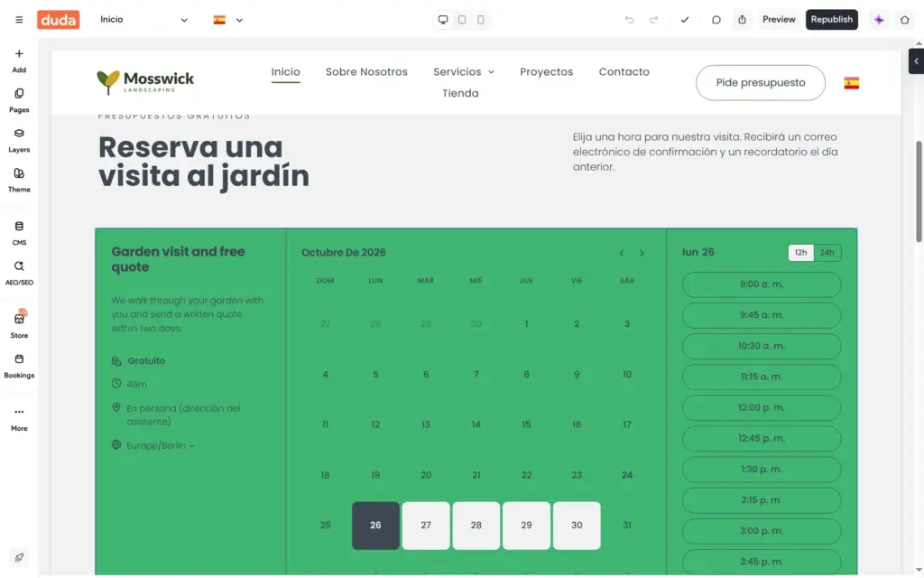Go to previous calendar month
The image size is (924, 578).
[x=622, y=253]
